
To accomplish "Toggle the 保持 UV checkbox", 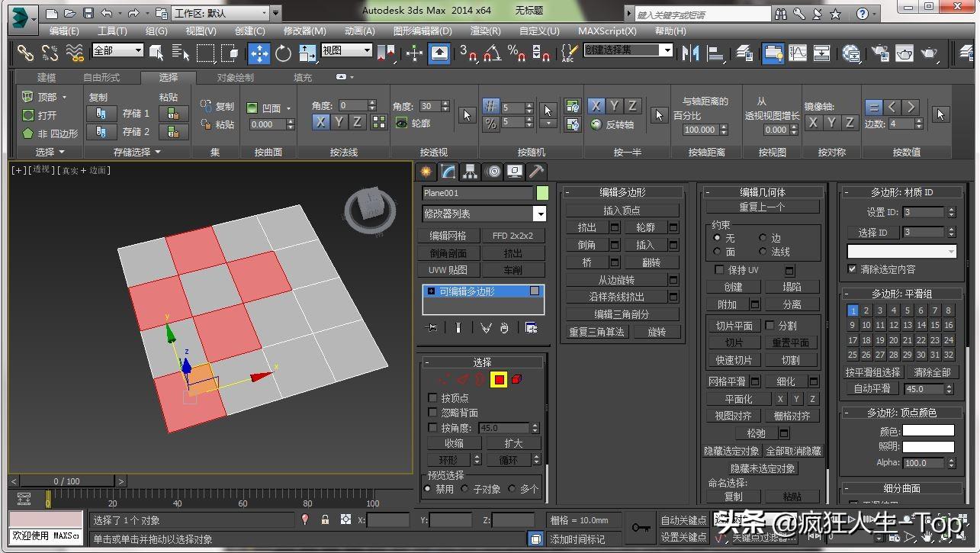I will pos(718,270).
